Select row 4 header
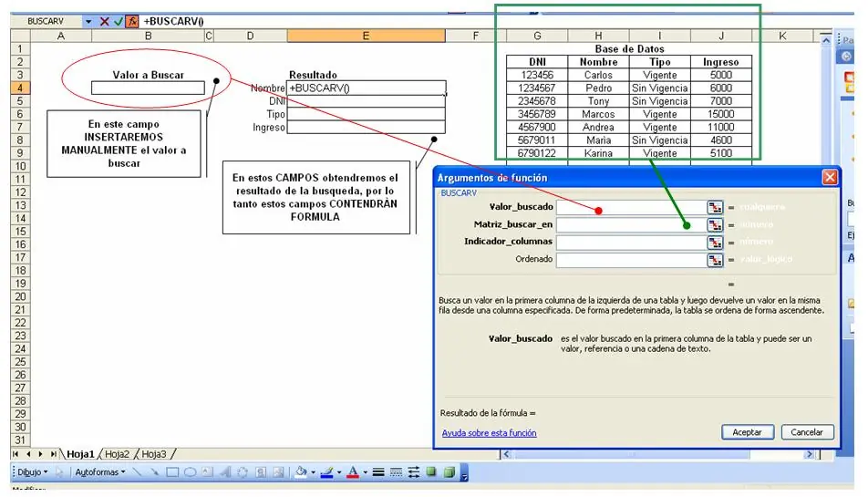 [x=20, y=88]
